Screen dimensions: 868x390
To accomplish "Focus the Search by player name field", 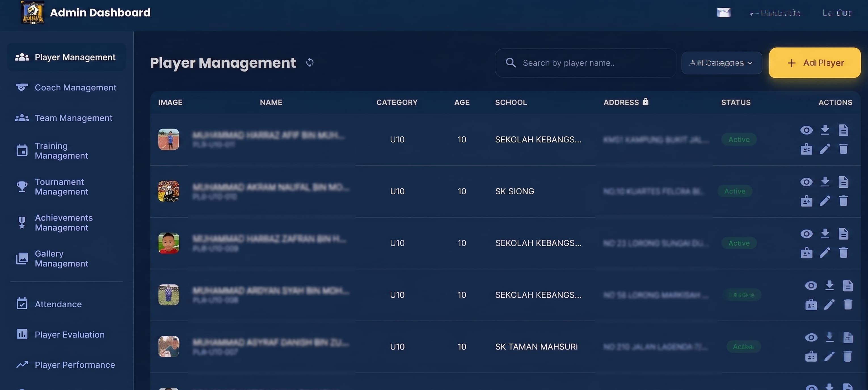I will [x=585, y=63].
